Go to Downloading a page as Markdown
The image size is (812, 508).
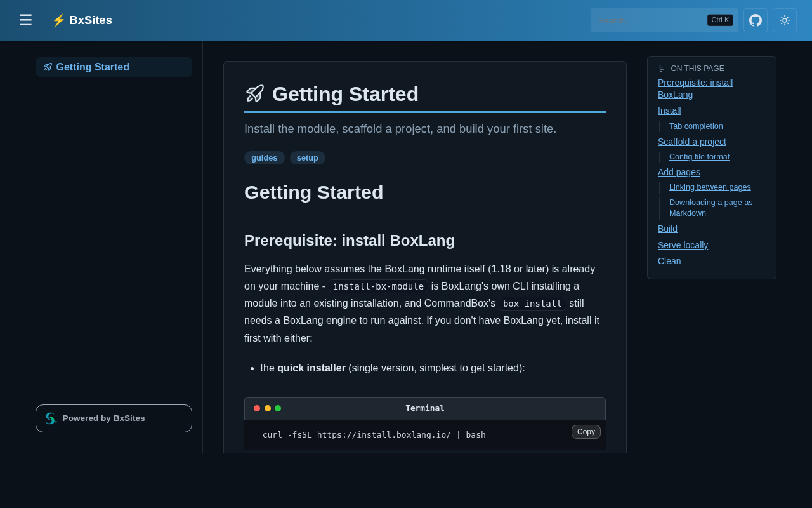[x=711, y=208]
